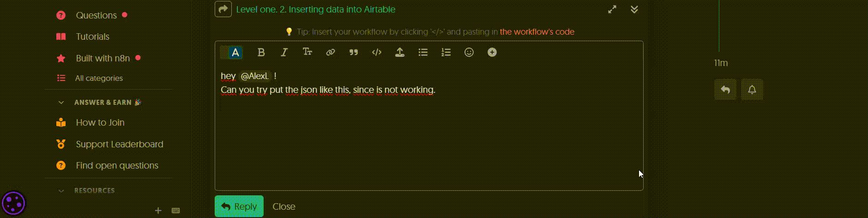Click the plus icon at sidebar bottom
This screenshot has height=218, width=868.
tap(158, 211)
